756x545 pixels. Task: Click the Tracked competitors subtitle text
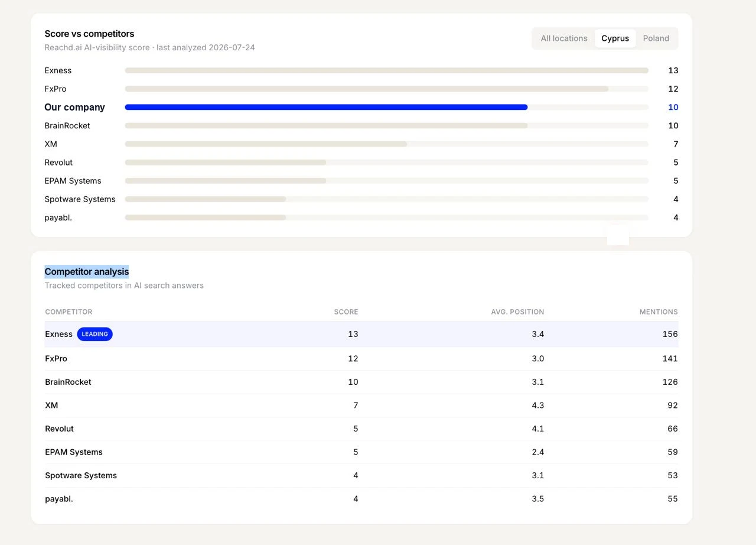[124, 286]
